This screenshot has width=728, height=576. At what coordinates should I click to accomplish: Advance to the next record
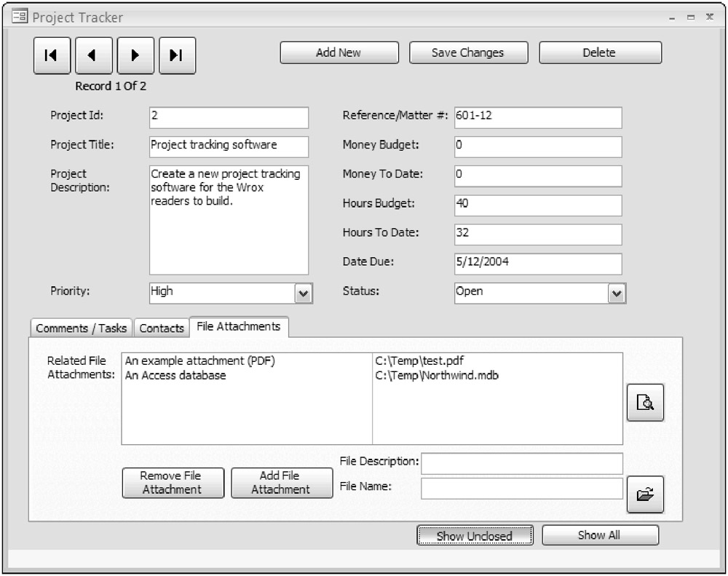tap(135, 56)
